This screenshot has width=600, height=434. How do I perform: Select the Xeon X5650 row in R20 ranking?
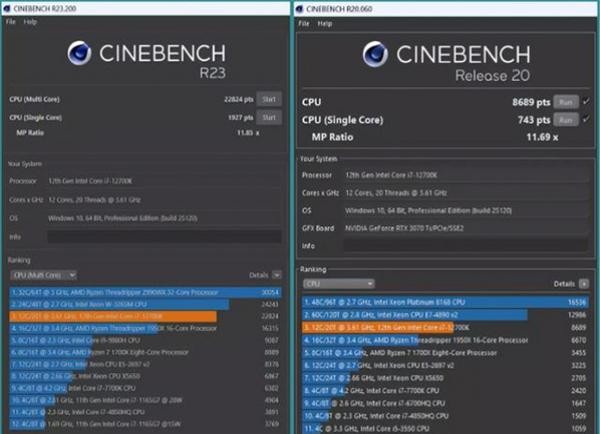[x=445, y=378]
